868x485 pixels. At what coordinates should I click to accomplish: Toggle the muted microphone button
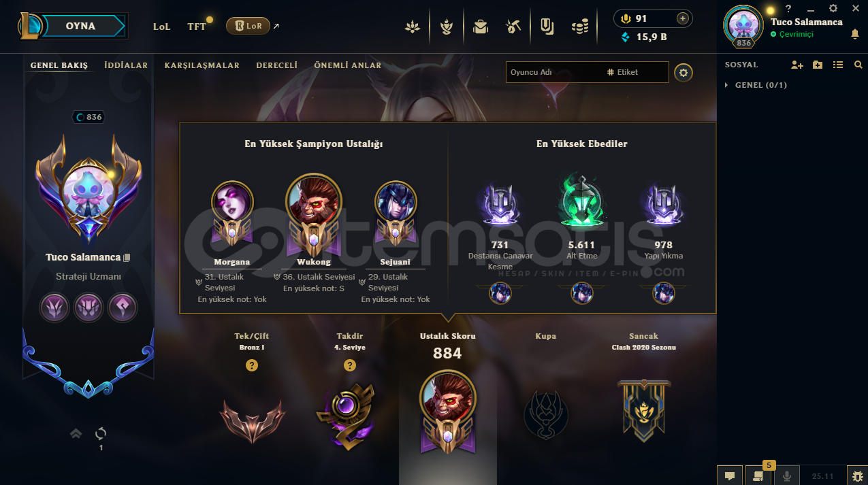click(x=788, y=475)
